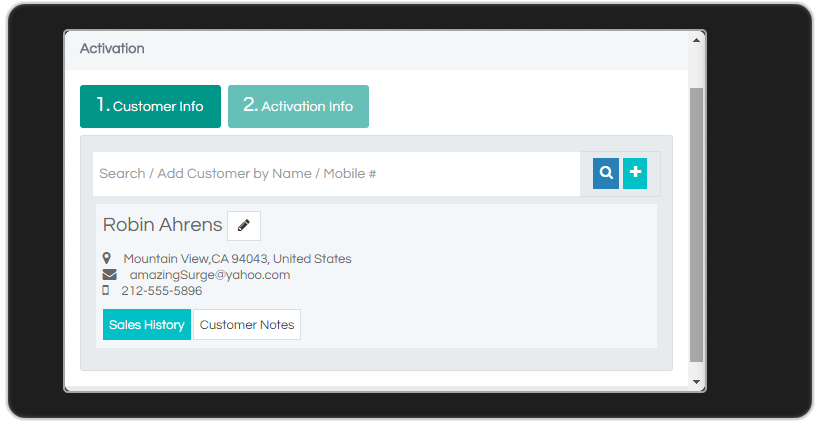Click the magnifier search customer icon
This screenshot has width=825, height=431.
(x=606, y=173)
